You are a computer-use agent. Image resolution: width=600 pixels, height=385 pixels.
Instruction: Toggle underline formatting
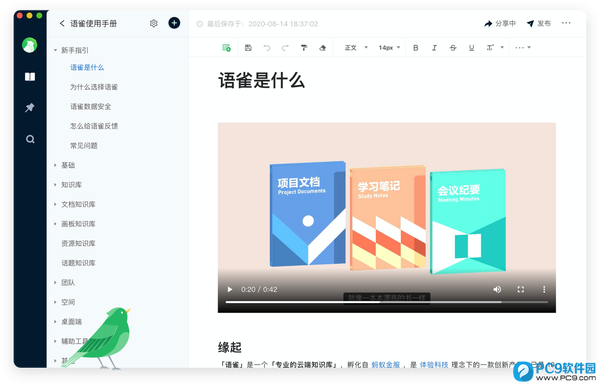(x=471, y=48)
